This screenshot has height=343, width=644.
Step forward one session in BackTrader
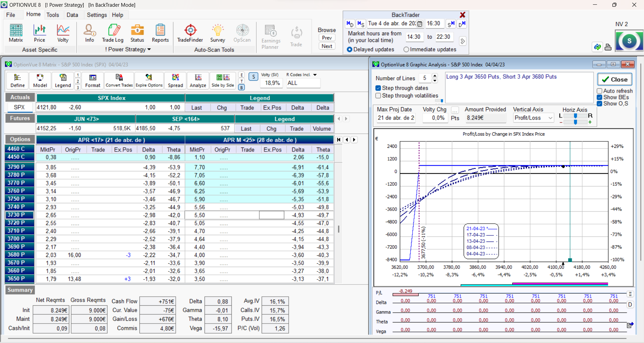(x=451, y=24)
